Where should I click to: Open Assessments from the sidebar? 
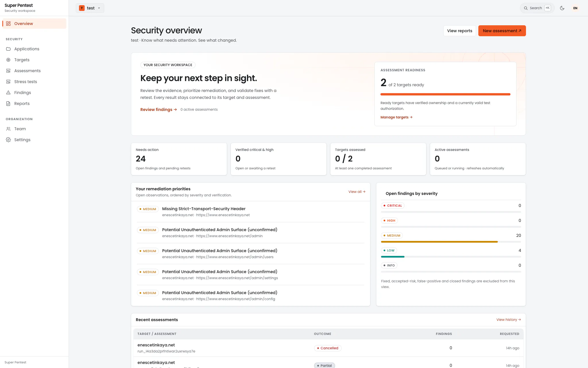tap(34, 71)
